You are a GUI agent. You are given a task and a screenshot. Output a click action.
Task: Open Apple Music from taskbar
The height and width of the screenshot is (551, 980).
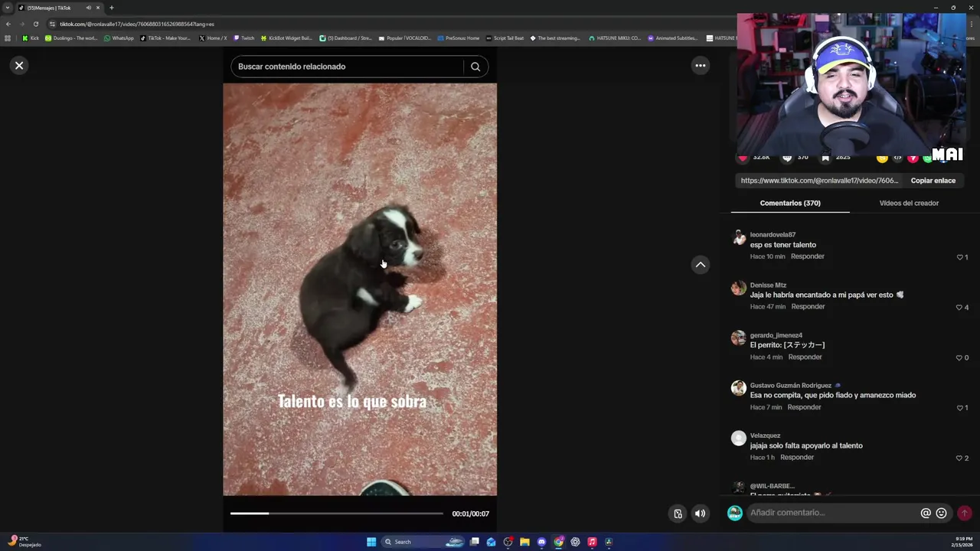pyautogui.click(x=592, y=542)
